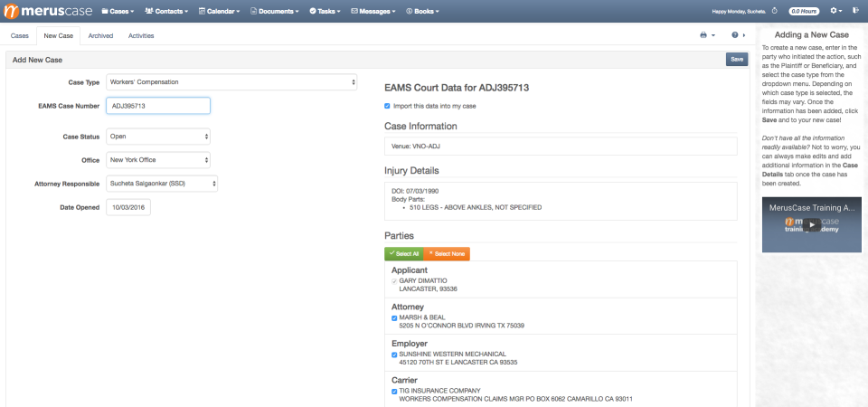Viewport: 868px width, 407px height.
Task: Open the Tasks menu
Action: click(325, 11)
